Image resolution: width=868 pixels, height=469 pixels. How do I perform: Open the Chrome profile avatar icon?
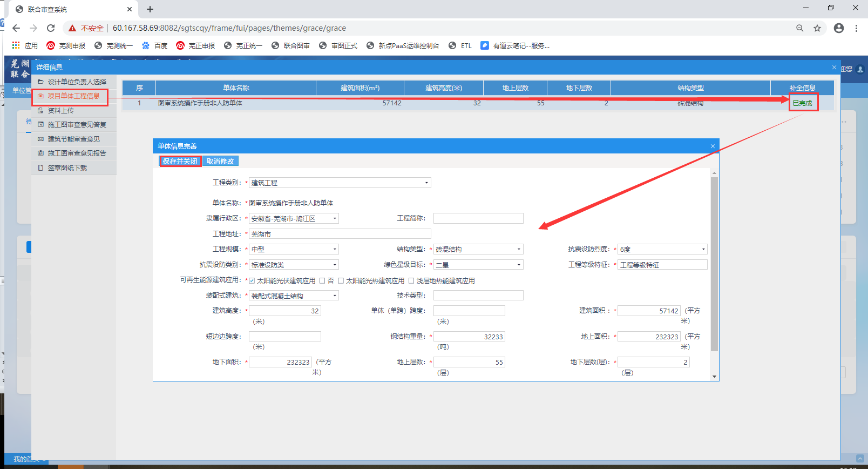[x=838, y=28]
